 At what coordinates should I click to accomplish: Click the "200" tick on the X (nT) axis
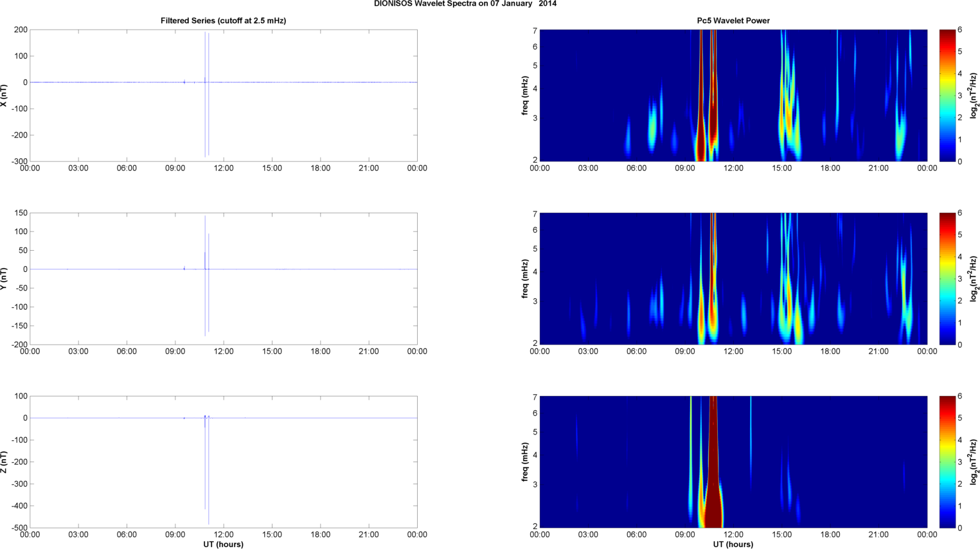pos(21,30)
